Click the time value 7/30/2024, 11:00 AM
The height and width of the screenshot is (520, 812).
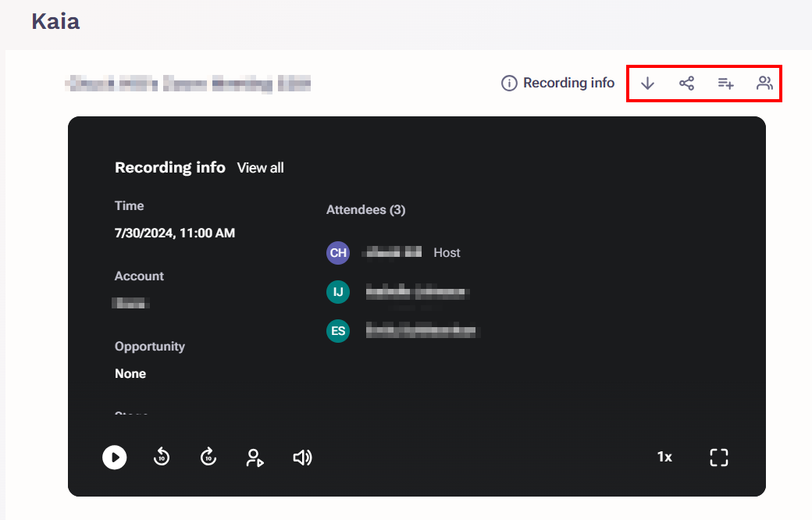[175, 233]
